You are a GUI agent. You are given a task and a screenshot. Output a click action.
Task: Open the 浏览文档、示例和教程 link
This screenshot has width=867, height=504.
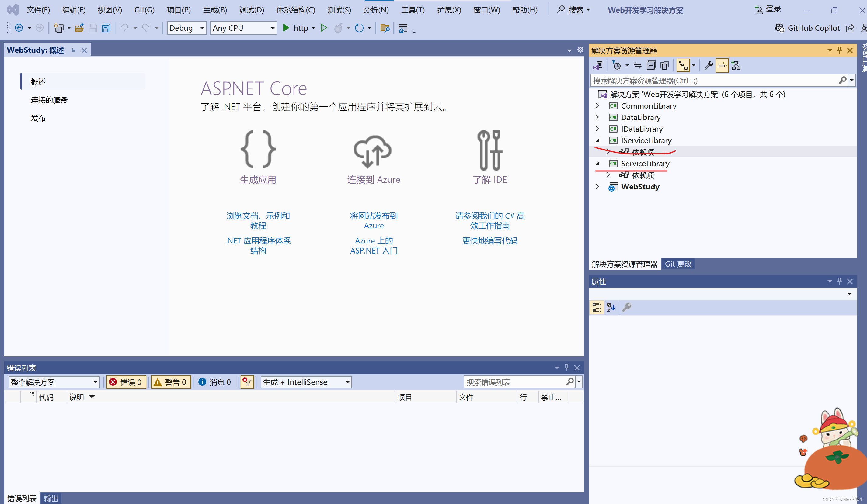click(258, 221)
